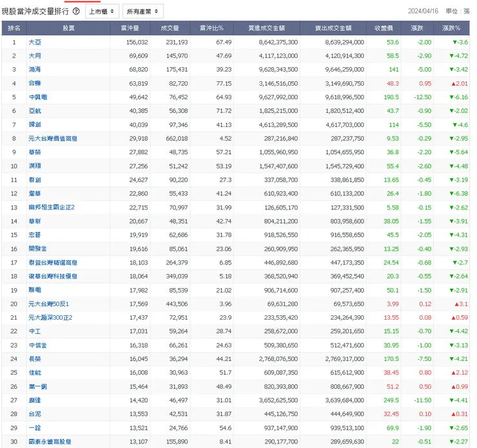477x448 pixels.
Task: Open the 華榮 stock link
Action: pos(35,152)
